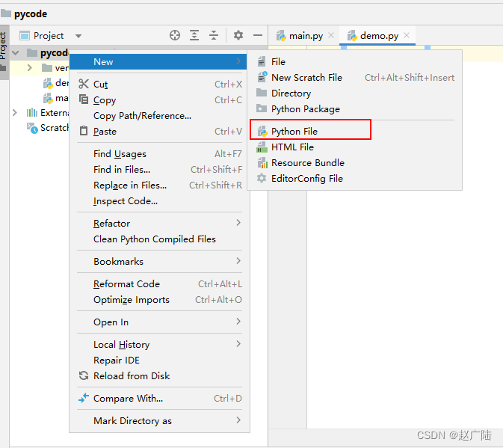This screenshot has height=448, width=503.
Task: Select Find Usages menu entry
Action: [x=159, y=154]
